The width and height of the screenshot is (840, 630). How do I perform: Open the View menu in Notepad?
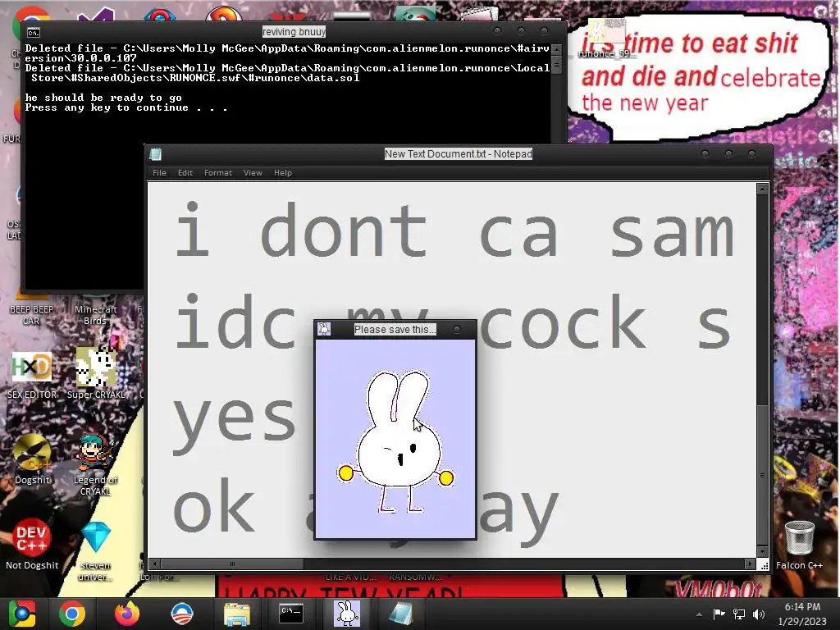(253, 172)
